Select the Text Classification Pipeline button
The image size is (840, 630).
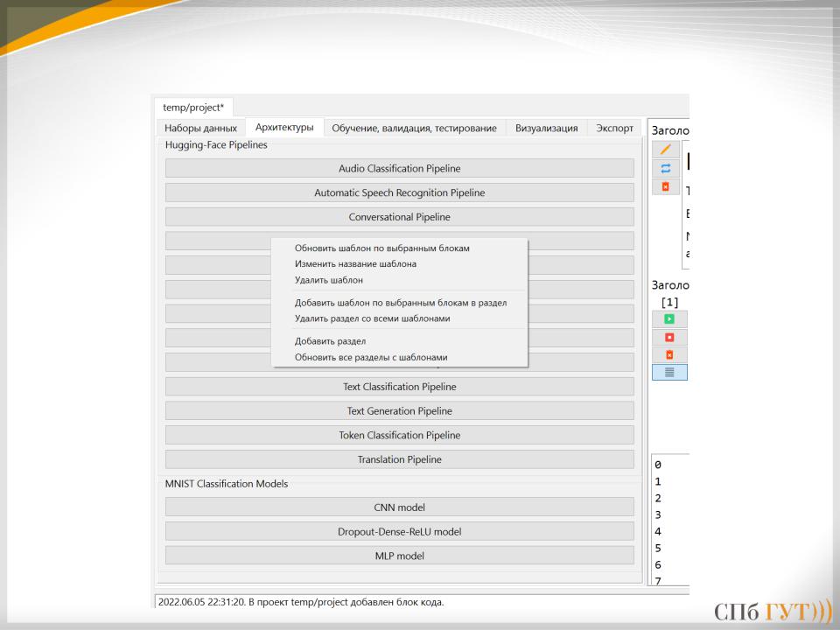click(400, 386)
